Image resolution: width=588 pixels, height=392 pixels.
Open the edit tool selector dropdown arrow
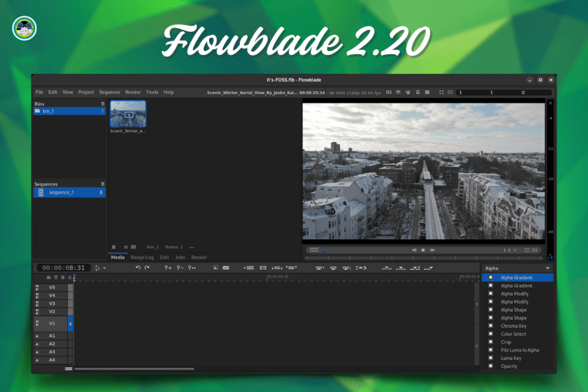(105, 268)
